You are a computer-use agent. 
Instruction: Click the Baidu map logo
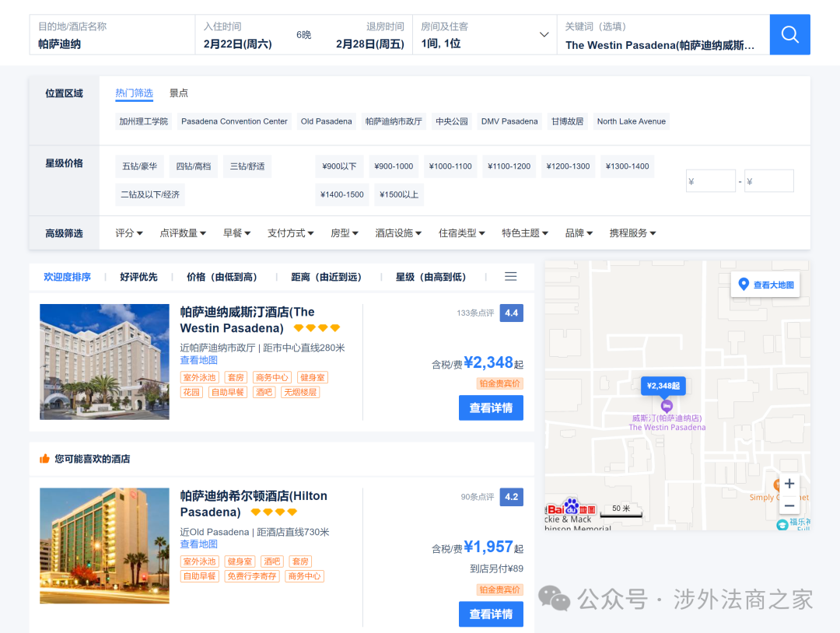571,507
